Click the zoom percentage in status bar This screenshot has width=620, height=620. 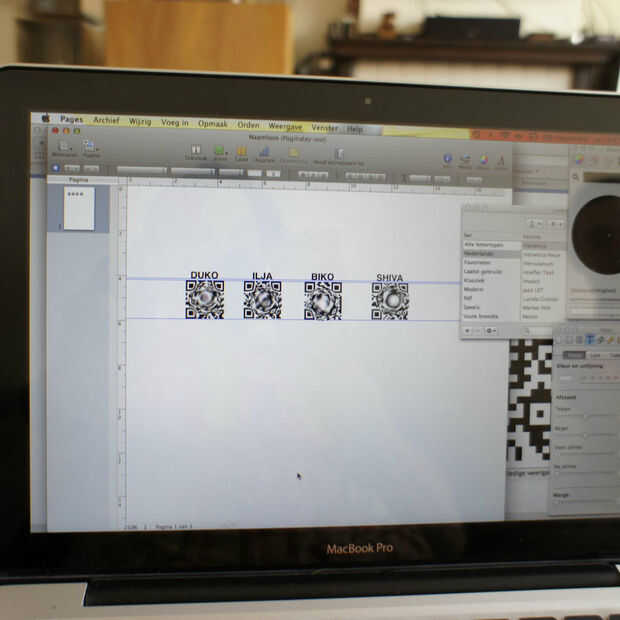coord(130,527)
